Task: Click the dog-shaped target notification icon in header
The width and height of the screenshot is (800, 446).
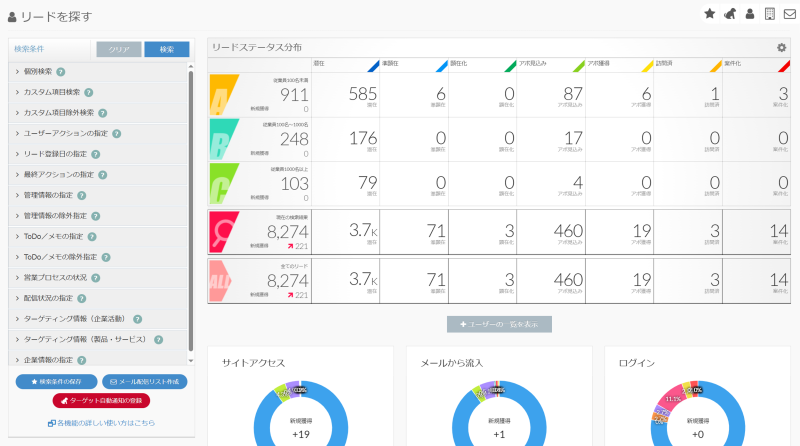Action: coord(730,14)
